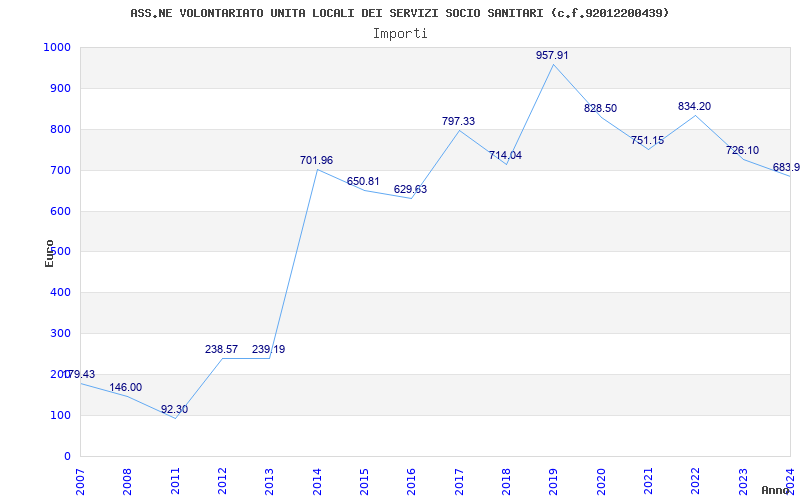
Task: Select the Importi subtitle text
Action: click(x=400, y=34)
